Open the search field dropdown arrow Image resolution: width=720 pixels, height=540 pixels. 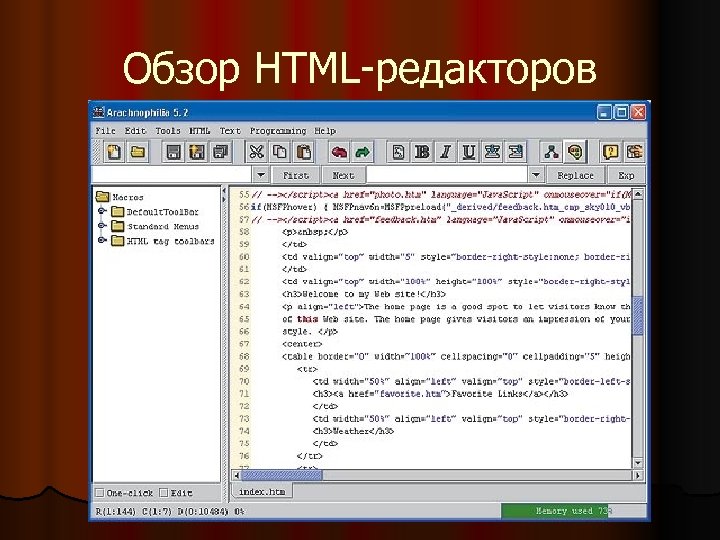point(261,175)
